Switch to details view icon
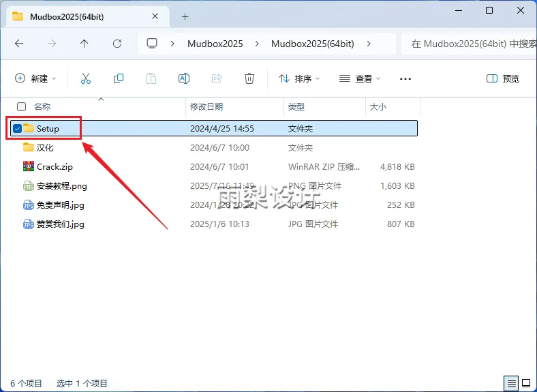537x392 pixels. 511,383
